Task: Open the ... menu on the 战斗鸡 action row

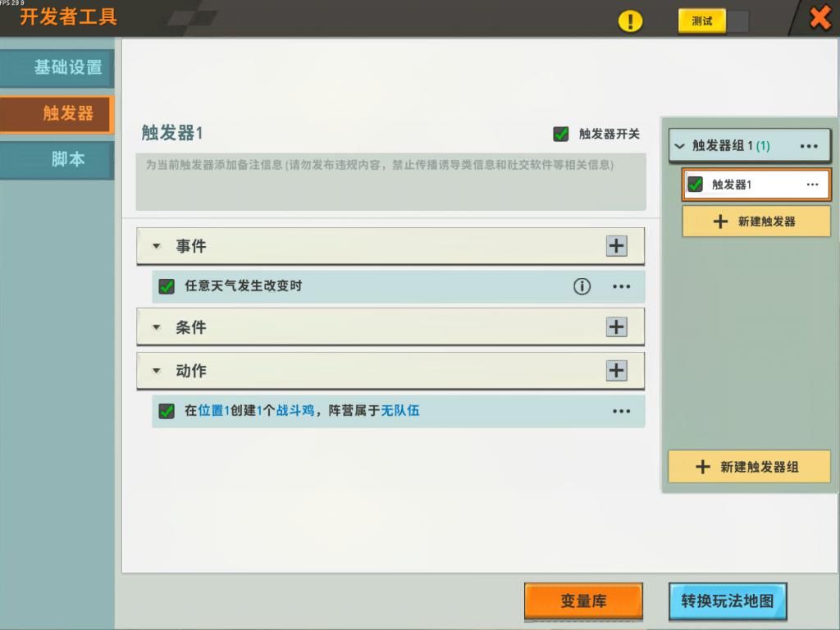Action: point(621,411)
